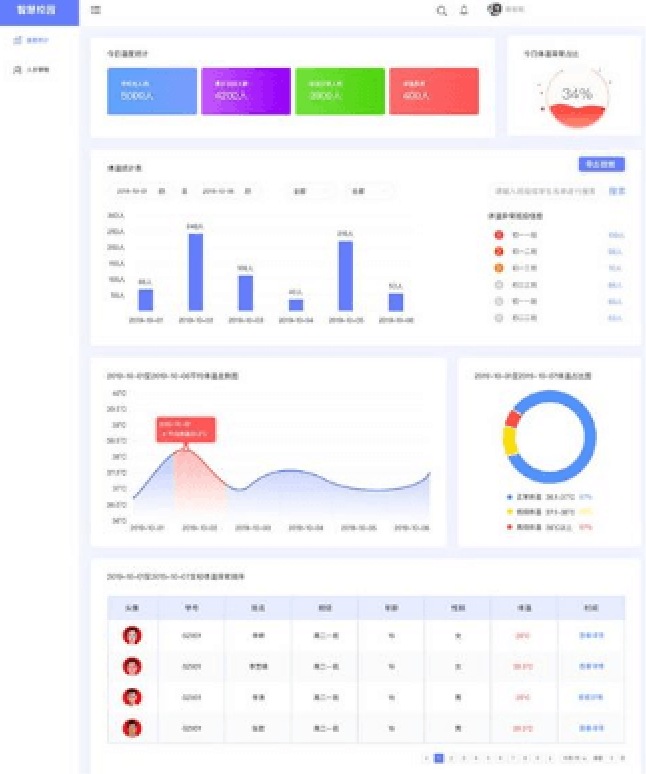Open the first filter dropdown after dates
The image size is (646, 774).
(309, 190)
